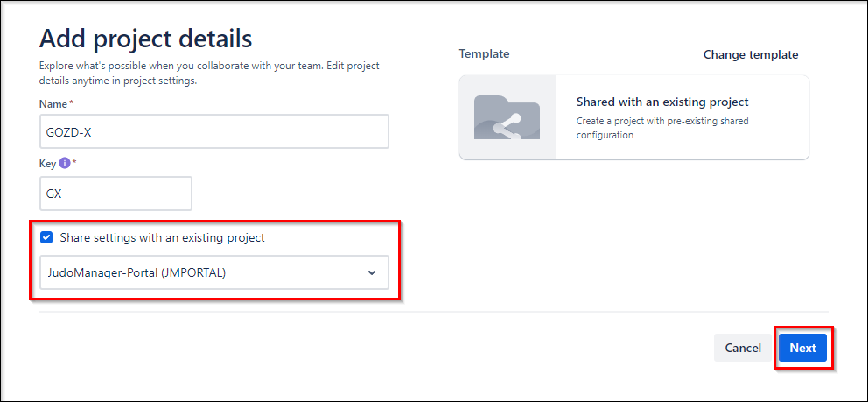Viewport: 868px width, 402px height.
Task: Click the Name field label
Action: 52,104
